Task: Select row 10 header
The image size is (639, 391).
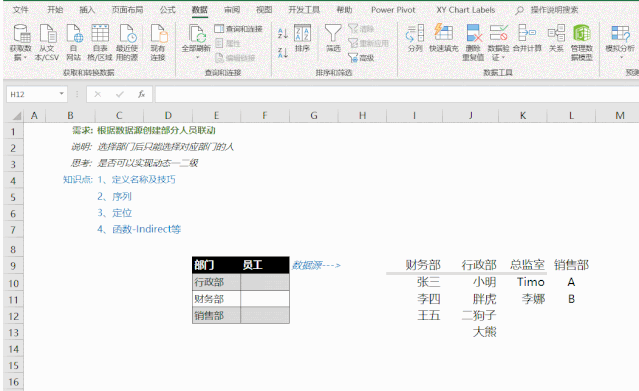Action: [x=13, y=283]
